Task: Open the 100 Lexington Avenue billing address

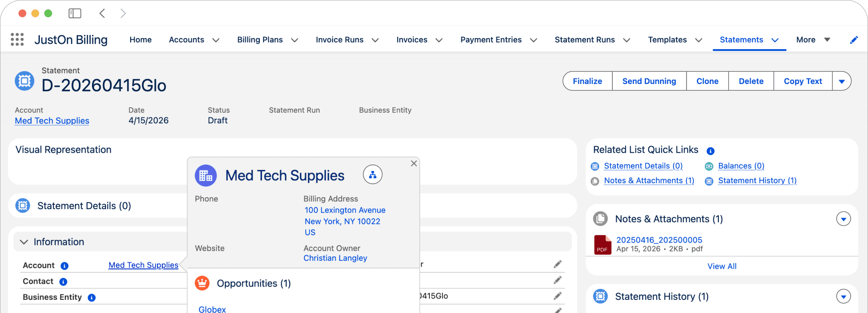Action: [345, 210]
